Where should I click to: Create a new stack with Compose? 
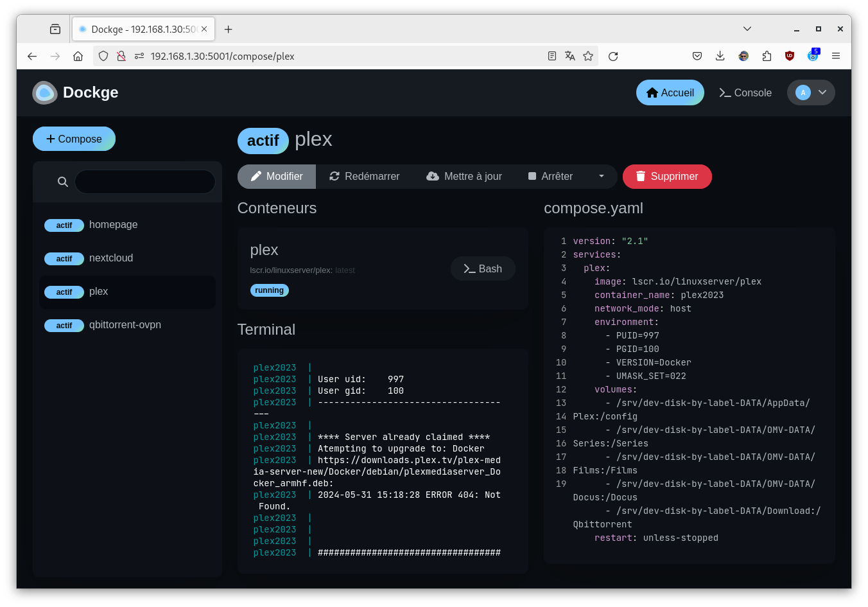pos(74,139)
